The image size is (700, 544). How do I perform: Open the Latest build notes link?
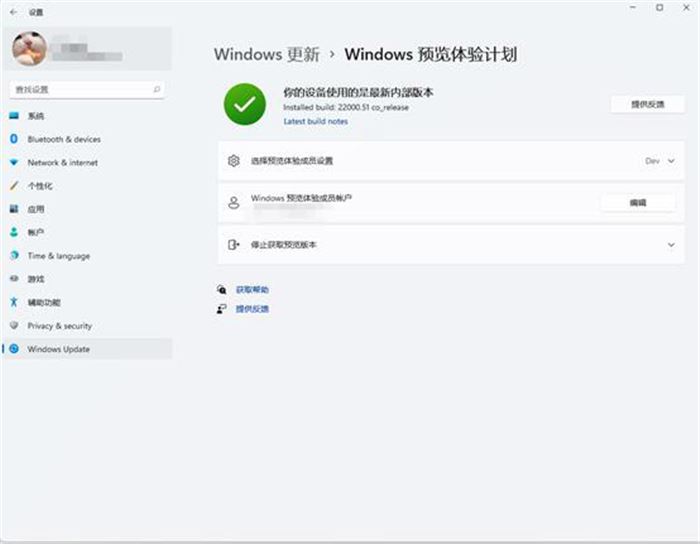(315, 121)
